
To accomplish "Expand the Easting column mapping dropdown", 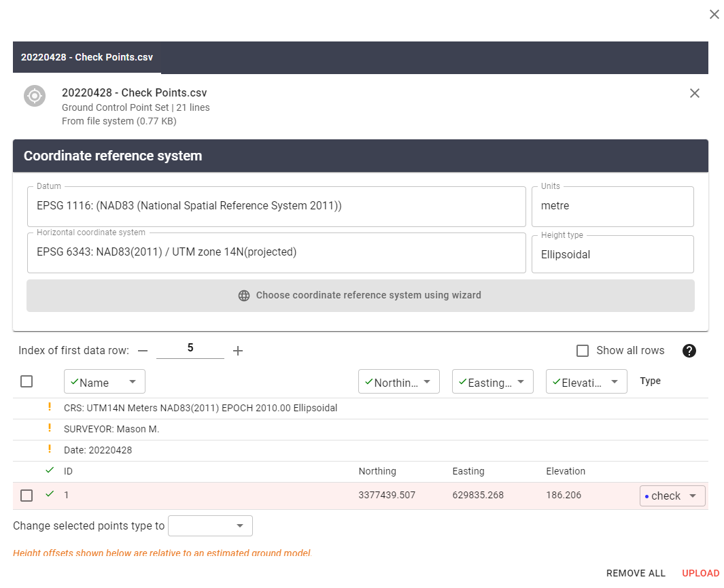I will click(x=493, y=382).
